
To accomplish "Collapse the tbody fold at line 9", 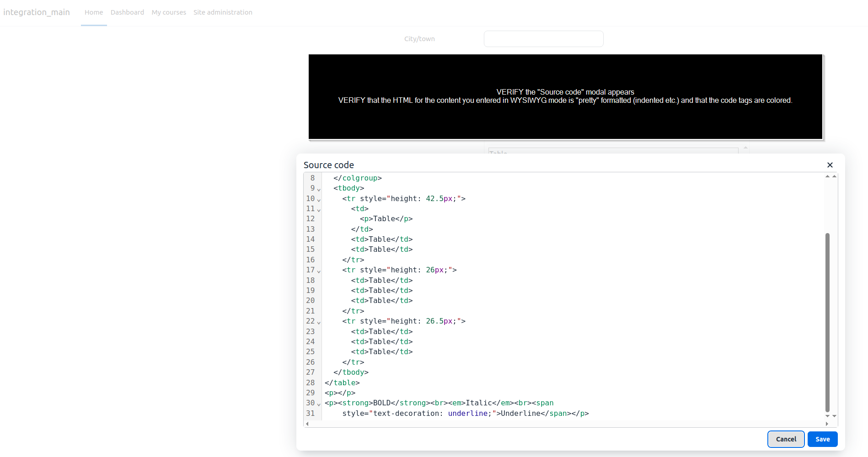I will [319, 189].
